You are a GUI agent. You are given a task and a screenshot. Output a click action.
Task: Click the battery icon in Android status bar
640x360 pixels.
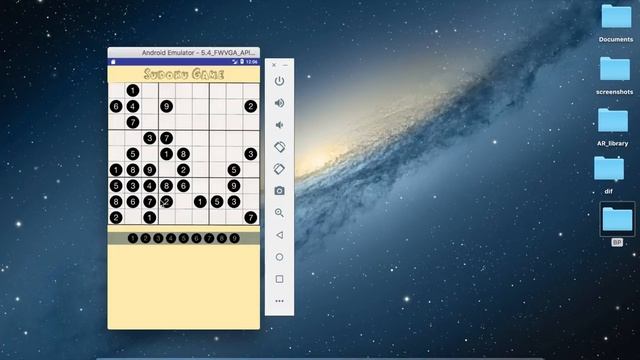(242, 62)
